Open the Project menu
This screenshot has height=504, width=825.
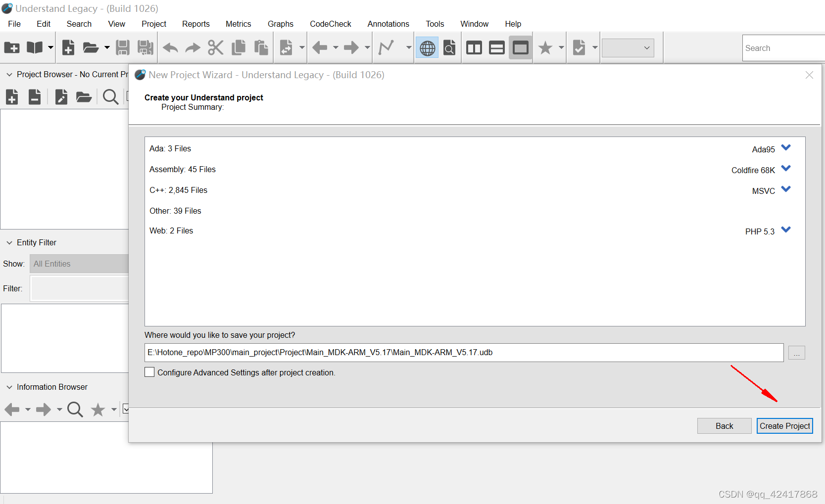(154, 24)
